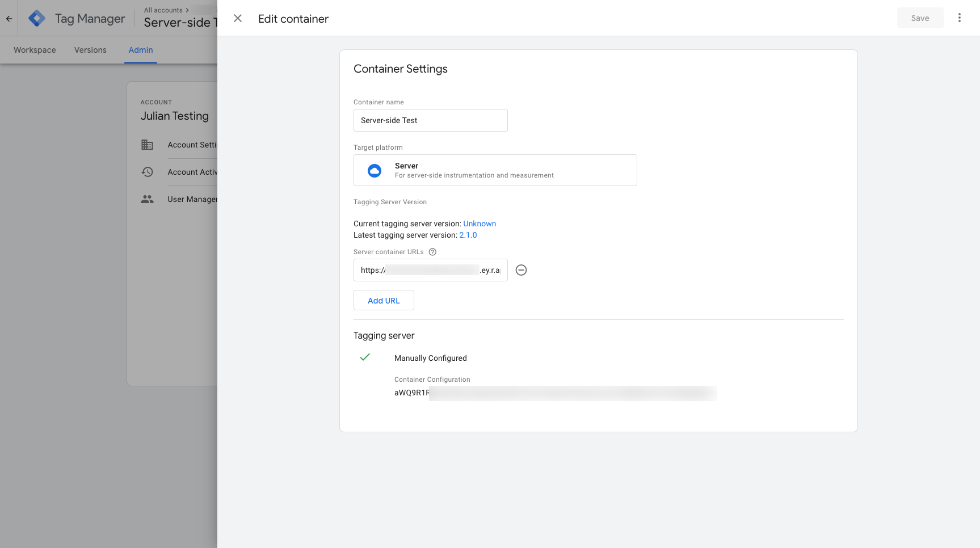The width and height of the screenshot is (980, 548).
Task: Open User Management via the people icon
Action: pyautogui.click(x=147, y=199)
